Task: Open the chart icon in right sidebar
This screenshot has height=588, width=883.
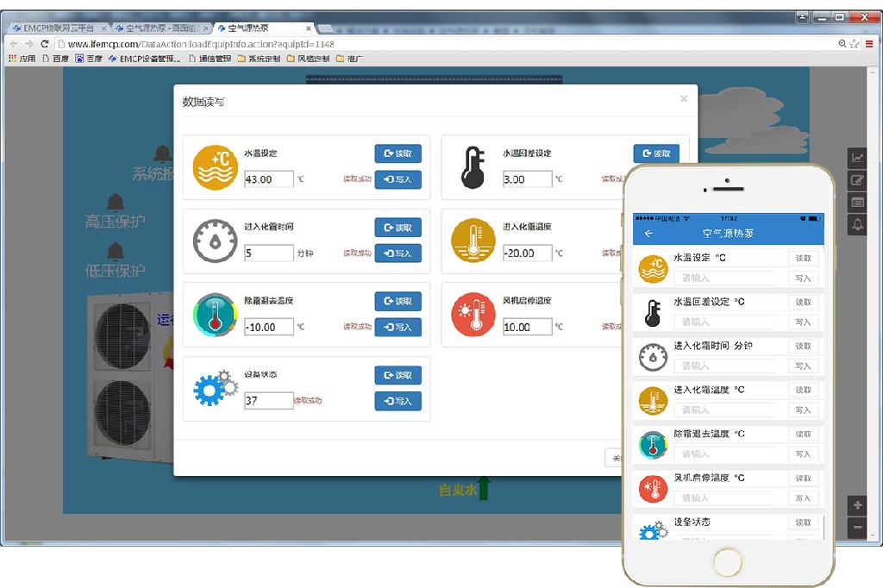Action: click(x=857, y=158)
